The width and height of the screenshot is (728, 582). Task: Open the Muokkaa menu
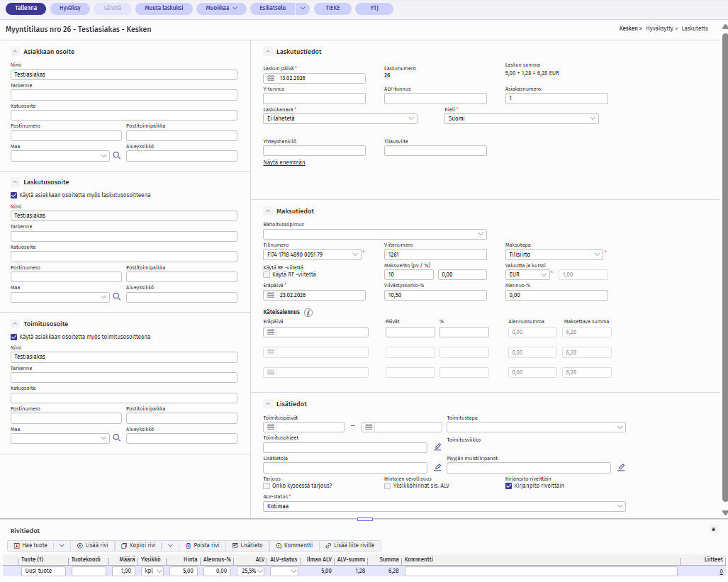coord(220,9)
